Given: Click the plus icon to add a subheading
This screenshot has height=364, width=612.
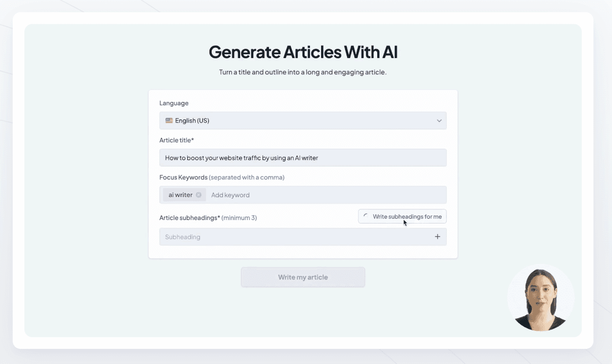Looking at the screenshot, I should (x=438, y=236).
